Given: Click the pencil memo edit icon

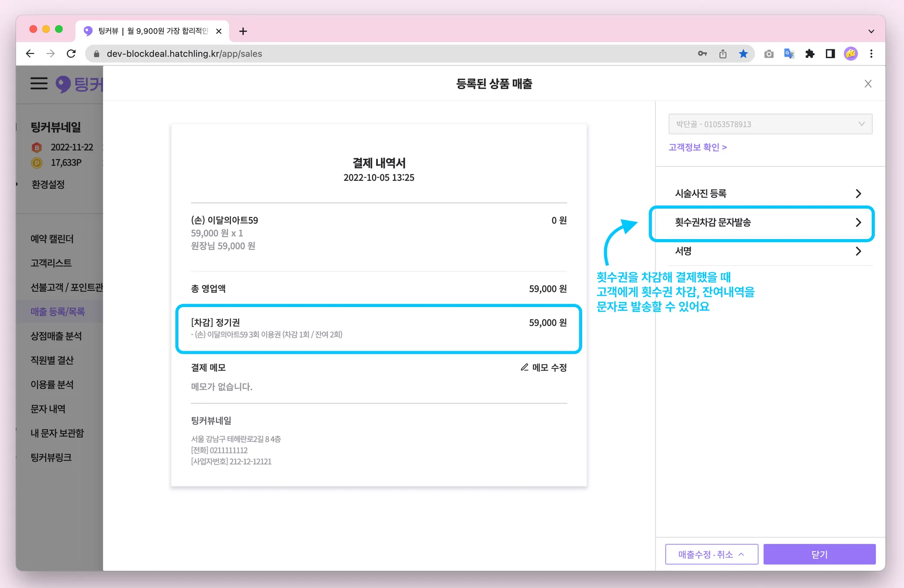Looking at the screenshot, I should coord(524,367).
